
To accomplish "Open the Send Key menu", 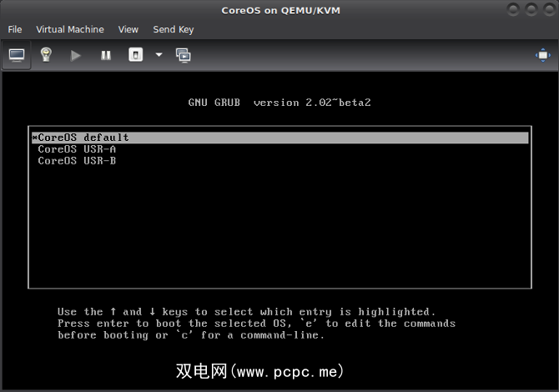I will [174, 29].
